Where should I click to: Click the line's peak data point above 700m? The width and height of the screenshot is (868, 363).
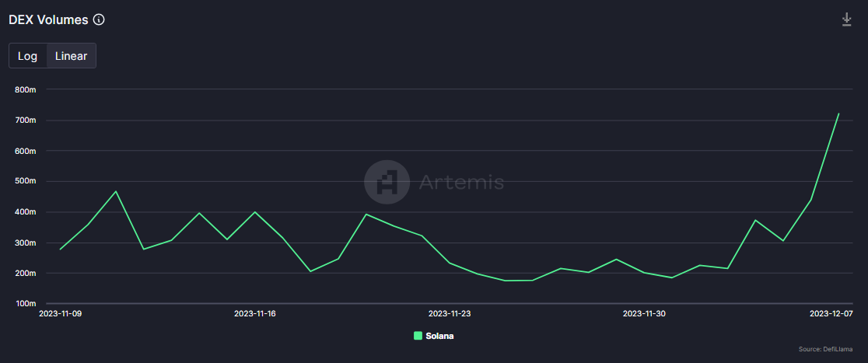coord(838,113)
